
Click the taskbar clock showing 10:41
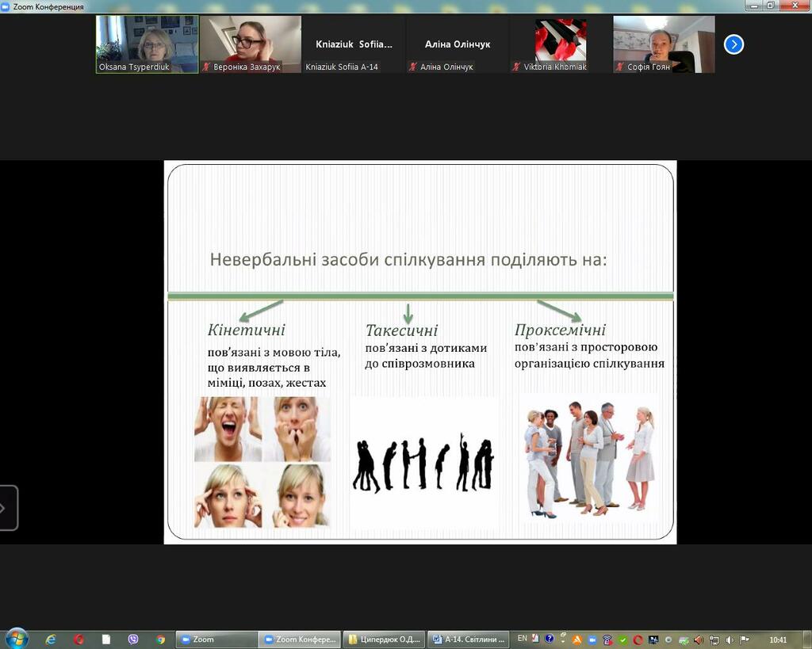tap(778, 639)
